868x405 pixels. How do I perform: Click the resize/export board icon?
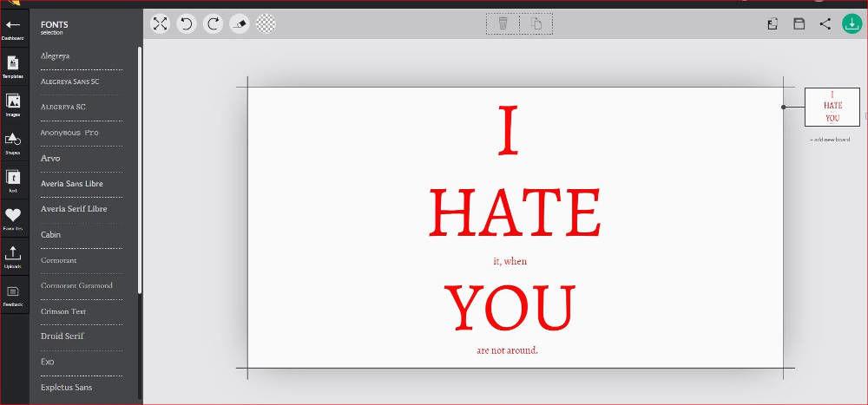[773, 23]
